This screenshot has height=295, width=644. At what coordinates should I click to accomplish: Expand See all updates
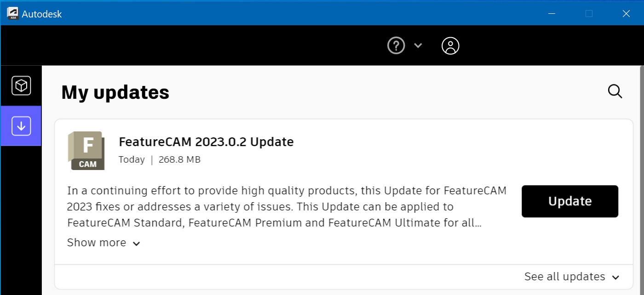572,276
